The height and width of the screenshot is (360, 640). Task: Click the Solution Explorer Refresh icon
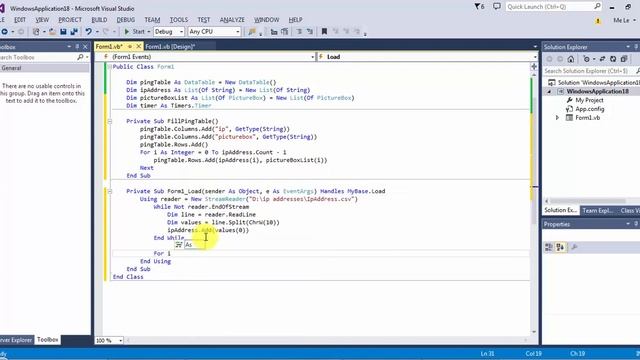click(x=613, y=59)
